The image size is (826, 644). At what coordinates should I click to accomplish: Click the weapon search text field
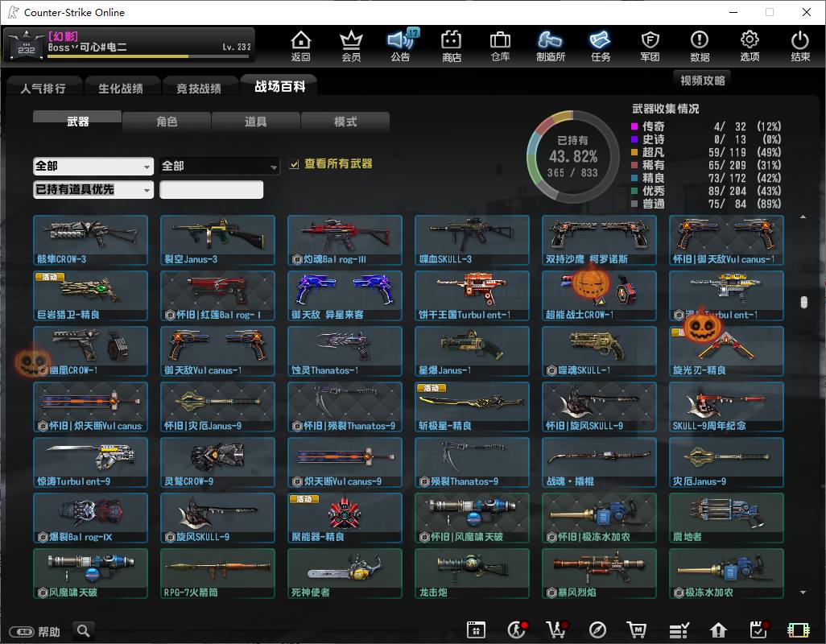[211, 189]
